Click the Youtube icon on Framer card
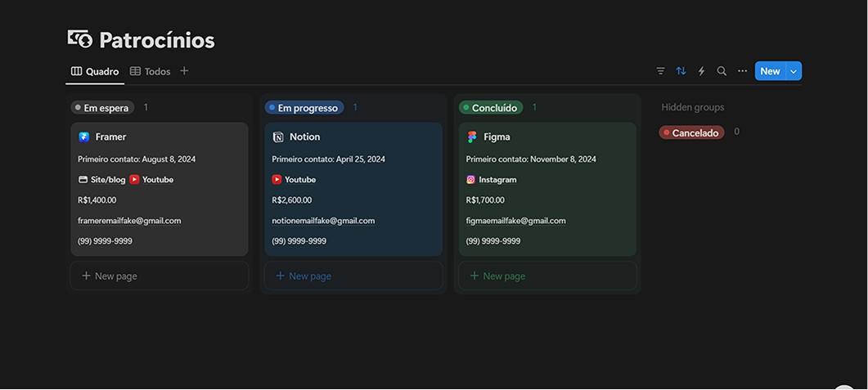This screenshot has height=390, width=868. tap(134, 179)
